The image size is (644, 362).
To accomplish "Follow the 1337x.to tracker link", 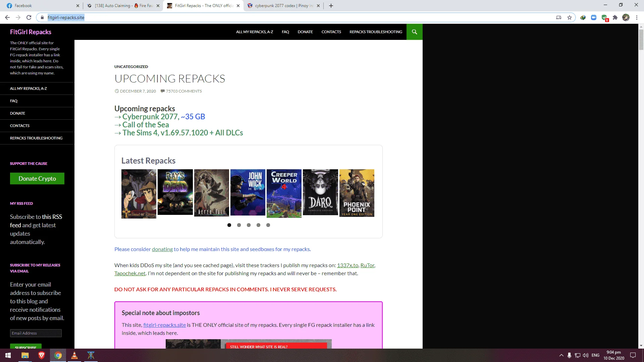I will point(347,265).
